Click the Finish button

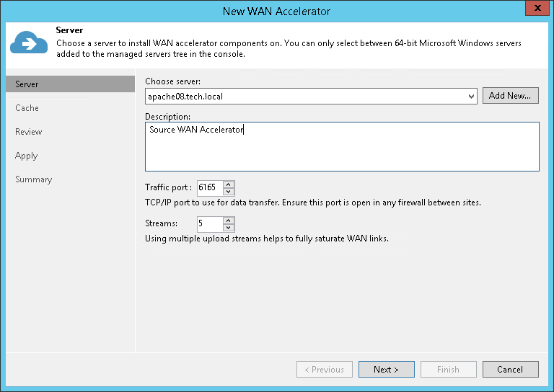(x=448, y=370)
